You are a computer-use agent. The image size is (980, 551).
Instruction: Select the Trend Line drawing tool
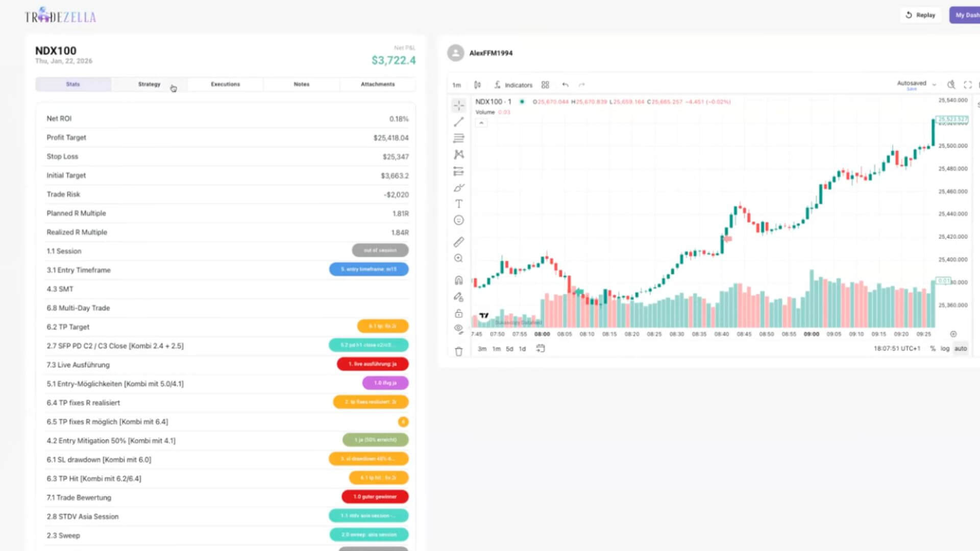point(458,121)
